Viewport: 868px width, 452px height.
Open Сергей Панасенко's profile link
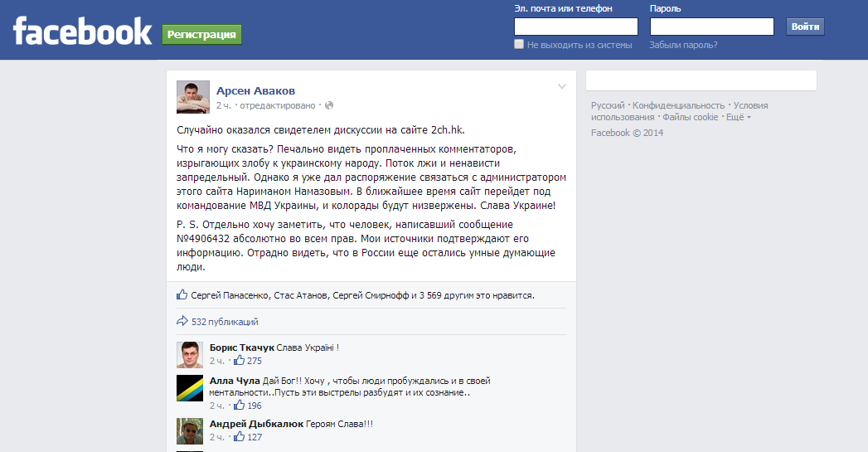[230, 296]
